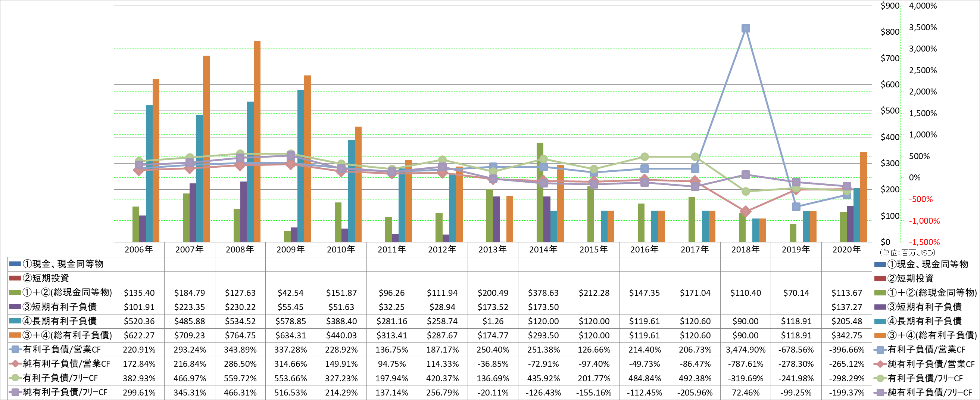Viewport: 980px width, 400px height.
Task: Click left legend ④長期有利子負債 teal swatch
Action: pos(15,321)
